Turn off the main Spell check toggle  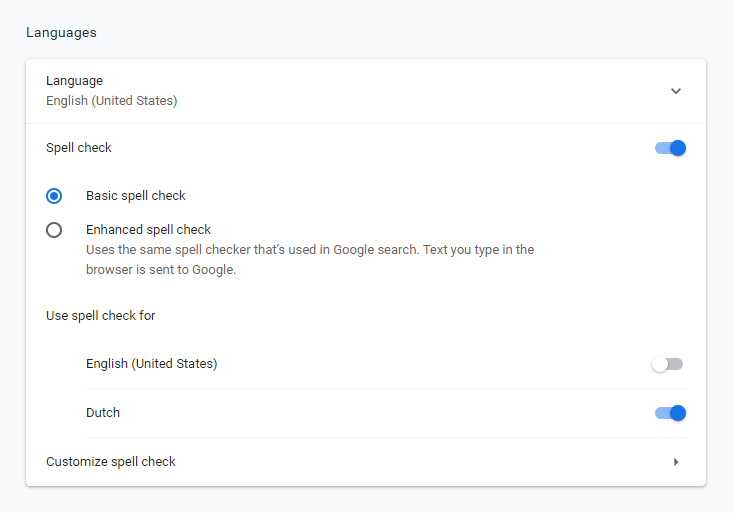pyautogui.click(x=670, y=148)
